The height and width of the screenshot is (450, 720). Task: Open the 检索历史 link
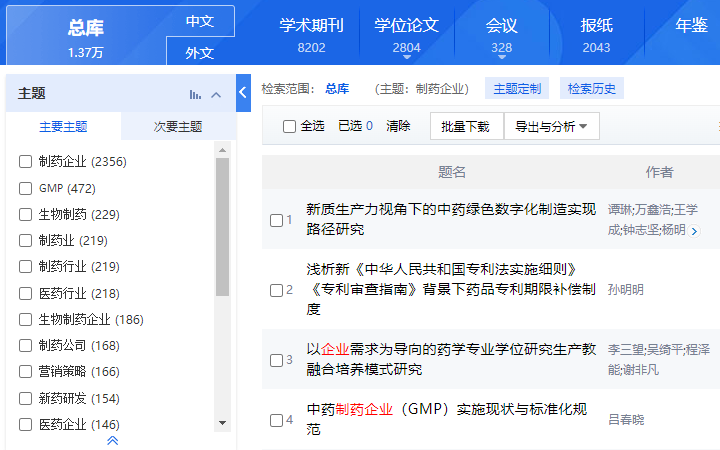pos(591,89)
